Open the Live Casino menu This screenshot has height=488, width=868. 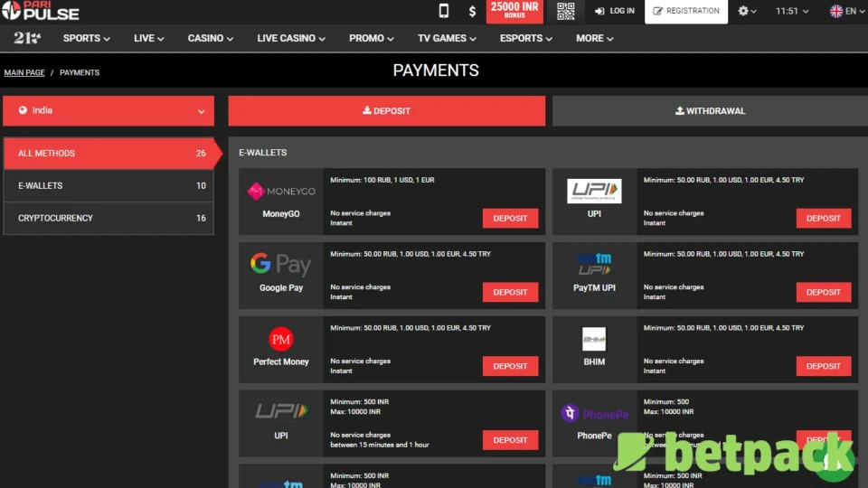coord(291,38)
